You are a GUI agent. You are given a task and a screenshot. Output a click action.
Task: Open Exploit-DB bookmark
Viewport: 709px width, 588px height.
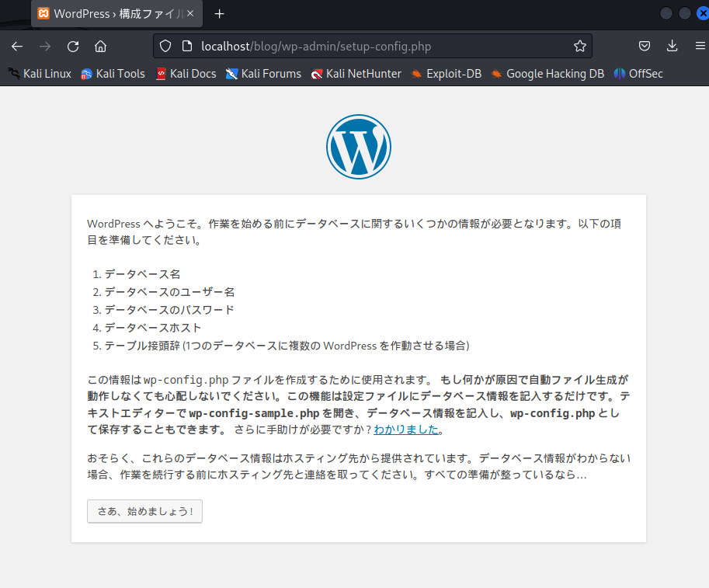(x=446, y=74)
